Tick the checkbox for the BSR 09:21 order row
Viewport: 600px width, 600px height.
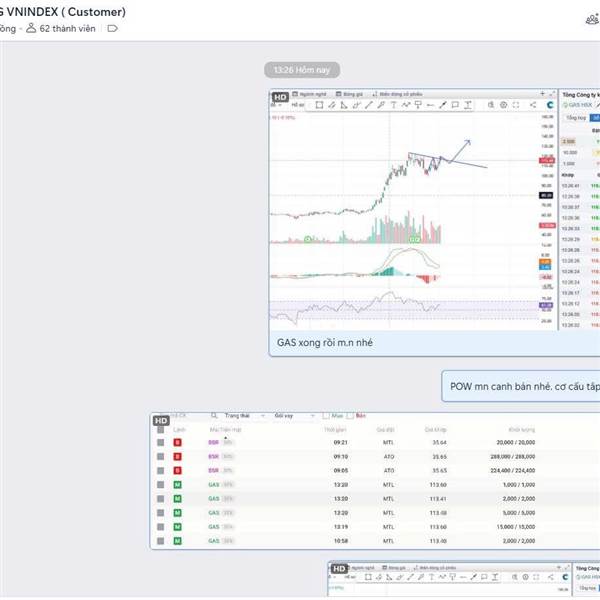click(x=161, y=443)
